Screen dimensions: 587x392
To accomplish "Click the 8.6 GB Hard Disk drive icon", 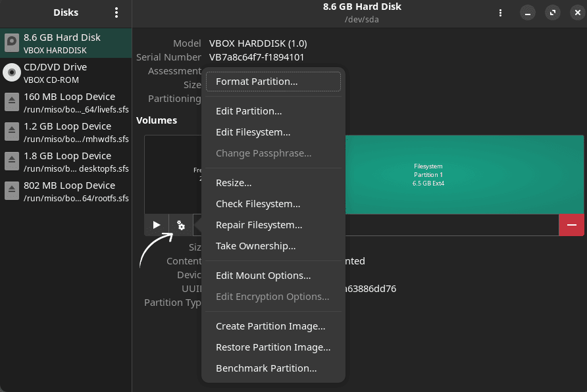I will (11, 43).
